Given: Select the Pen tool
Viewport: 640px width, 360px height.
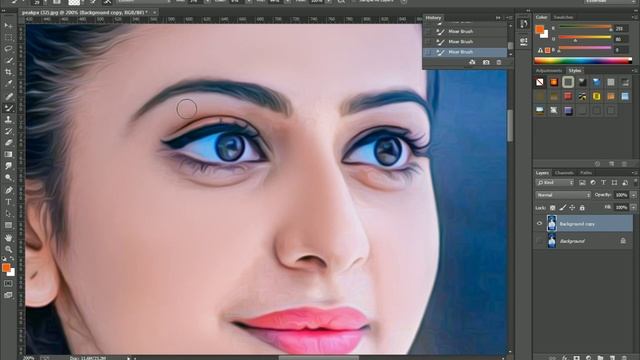Looking at the screenshot, I should coord(8,190).
